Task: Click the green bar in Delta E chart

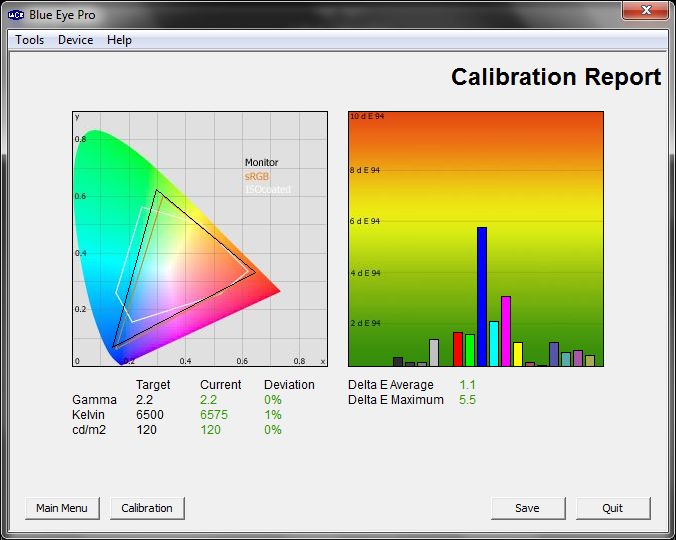Action: pyautogui.click(x=470, y=350)
